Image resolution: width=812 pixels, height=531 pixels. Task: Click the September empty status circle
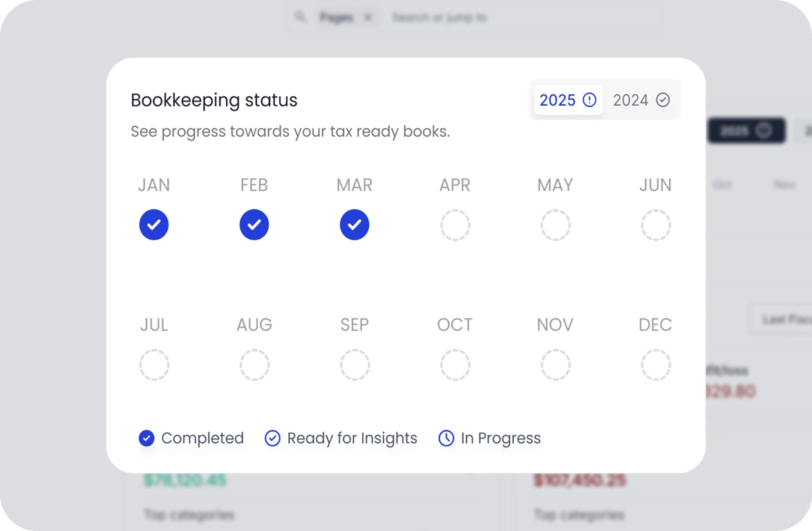tap(355, 364)
